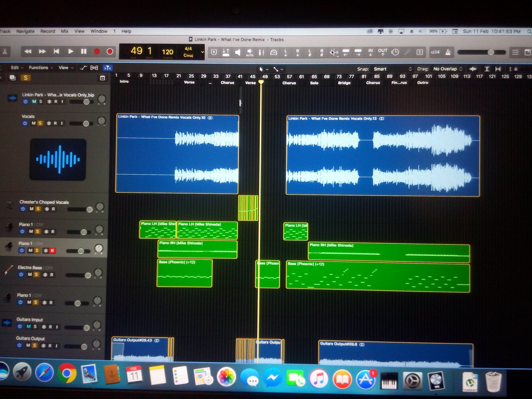Open the pointer tool menu

coord(263,69)
